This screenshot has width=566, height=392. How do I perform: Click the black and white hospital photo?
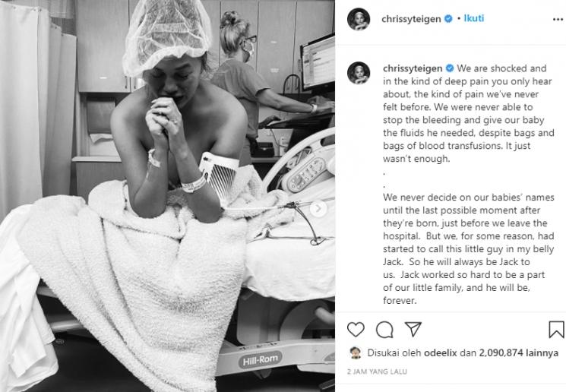coord(167,196)
